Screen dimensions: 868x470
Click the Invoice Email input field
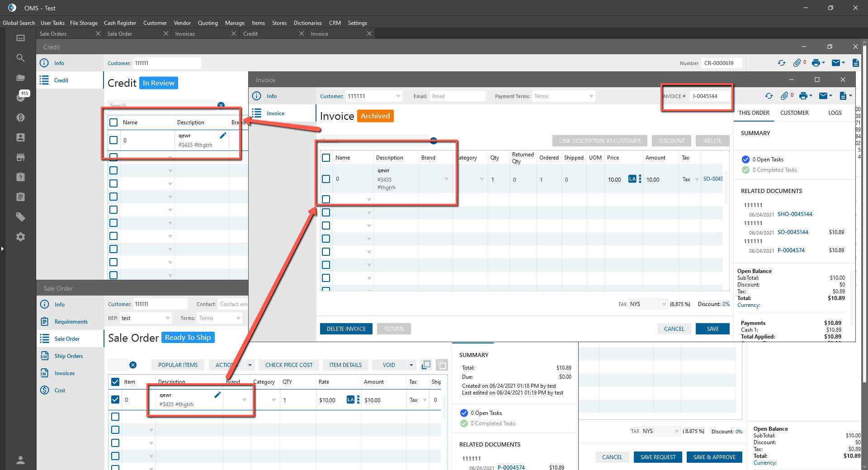pos(458,96)
